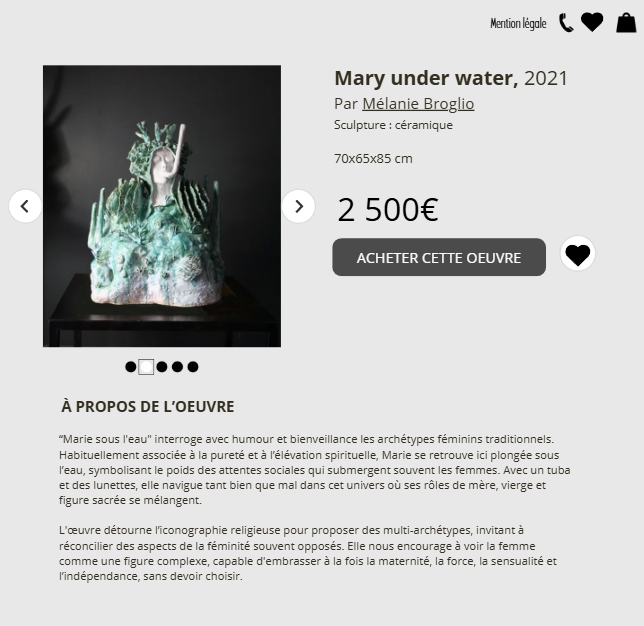Viewport: 644px width, 626px height.
Task: Open the Mention légale page
Action: coord(518,23)
